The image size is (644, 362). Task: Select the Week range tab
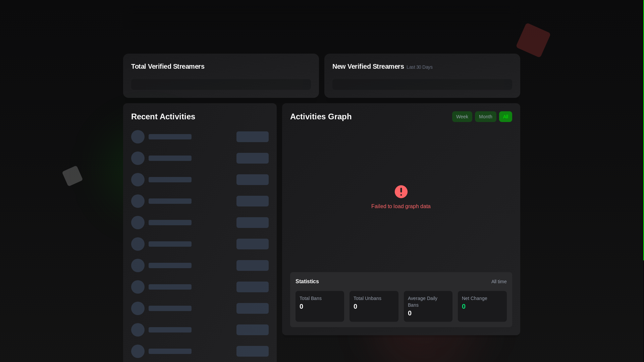[462, 117]
